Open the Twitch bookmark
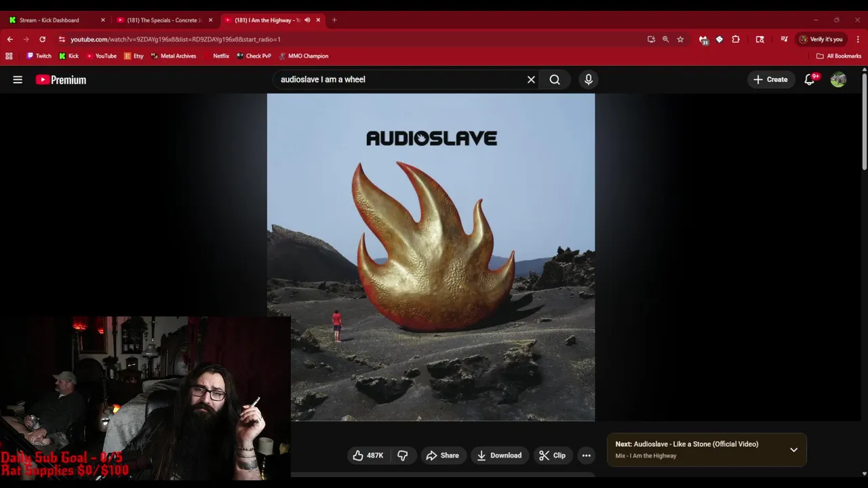Viewport: 868px width, 488px height. (x=39, y=56)
